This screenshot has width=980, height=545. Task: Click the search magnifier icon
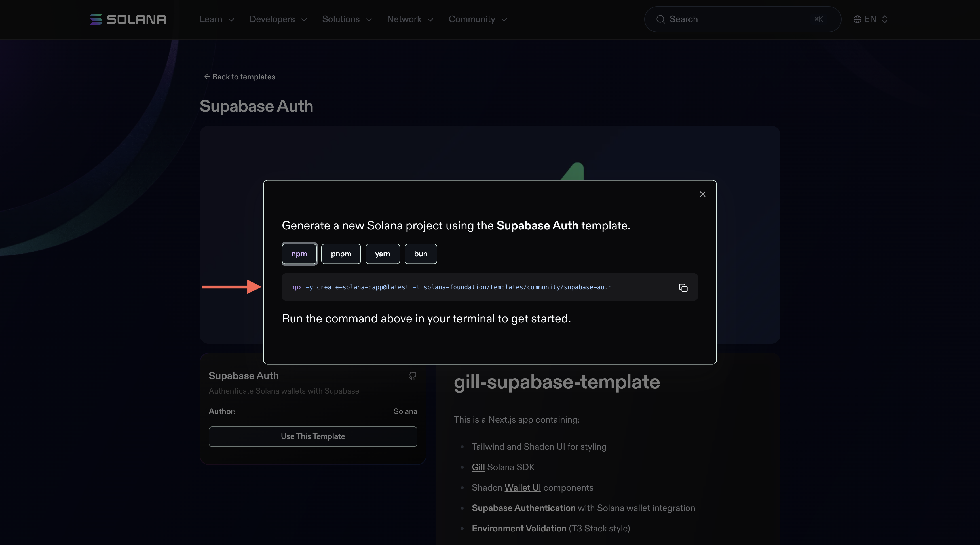[660, 19]
